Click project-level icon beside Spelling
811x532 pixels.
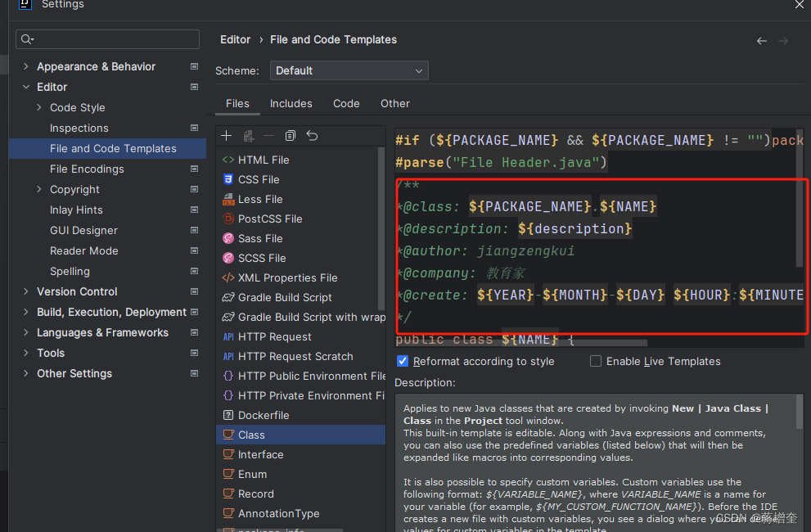click(195, 271)
